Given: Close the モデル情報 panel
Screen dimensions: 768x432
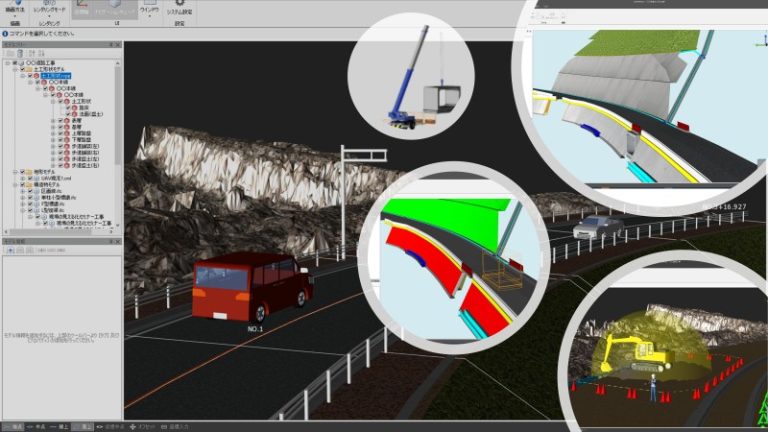Looking at the screenshot, I should point(117,242).
